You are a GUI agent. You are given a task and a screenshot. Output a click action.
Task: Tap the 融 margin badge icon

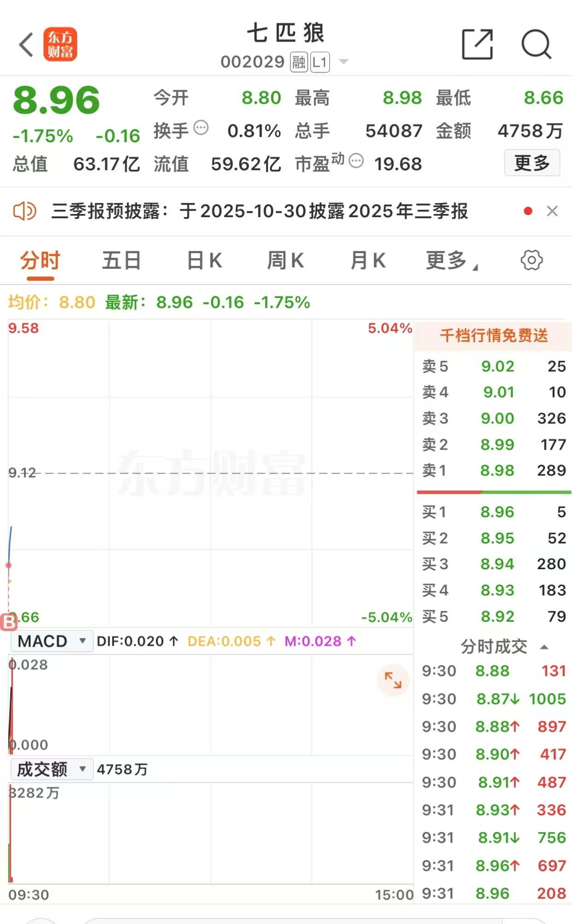tap(298, 62)
